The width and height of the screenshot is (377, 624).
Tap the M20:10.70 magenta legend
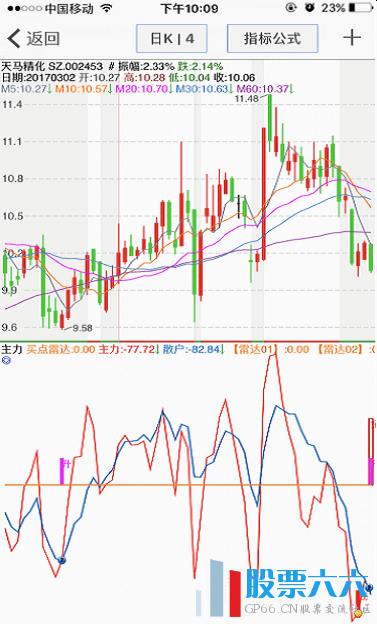pyautogui.click(x=144, y=89)
